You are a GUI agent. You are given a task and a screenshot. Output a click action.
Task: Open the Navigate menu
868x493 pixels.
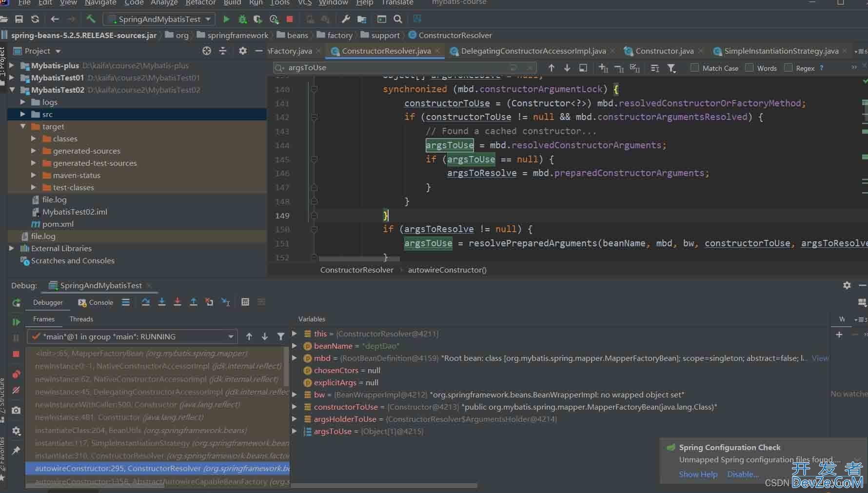(x=100, y=2)
